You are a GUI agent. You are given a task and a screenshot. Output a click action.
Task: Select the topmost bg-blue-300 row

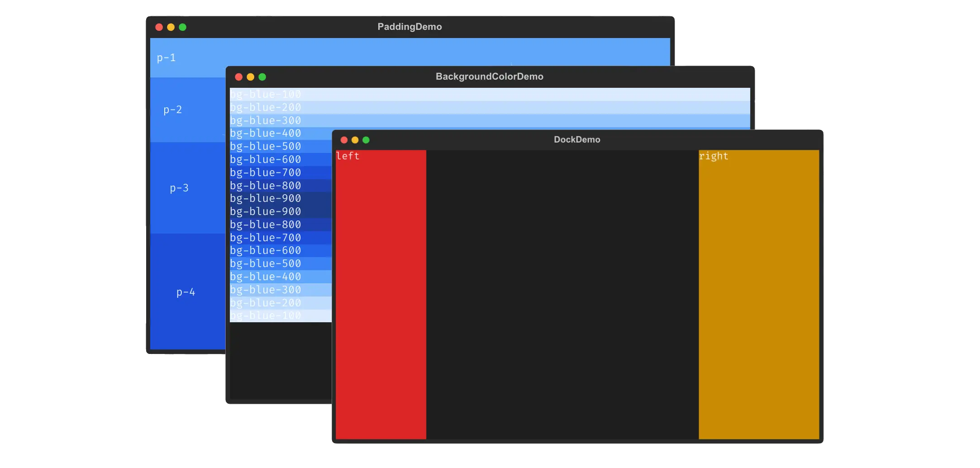pyautogui.click(x=490, y=120)
